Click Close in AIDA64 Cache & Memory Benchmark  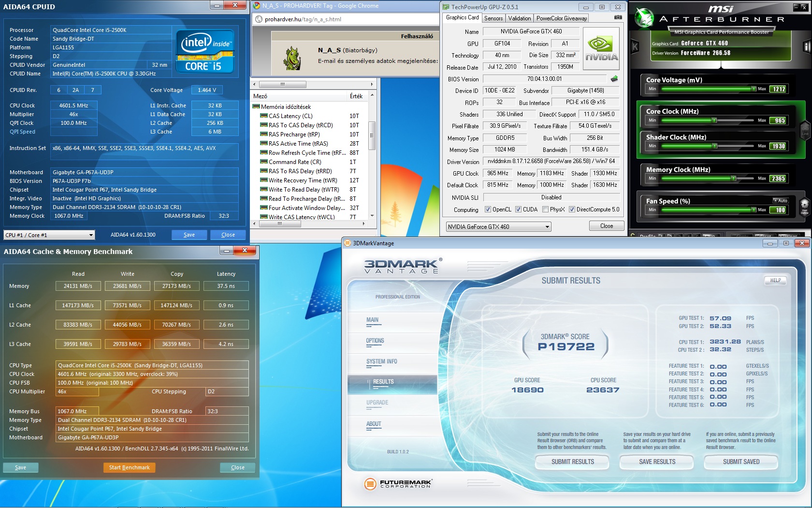tap(238, 467)
